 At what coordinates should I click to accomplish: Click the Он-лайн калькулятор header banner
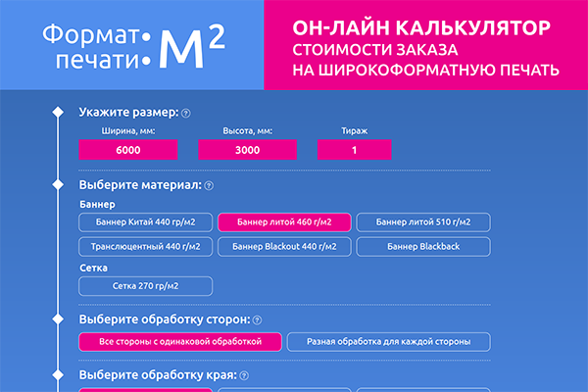(425, 46)
